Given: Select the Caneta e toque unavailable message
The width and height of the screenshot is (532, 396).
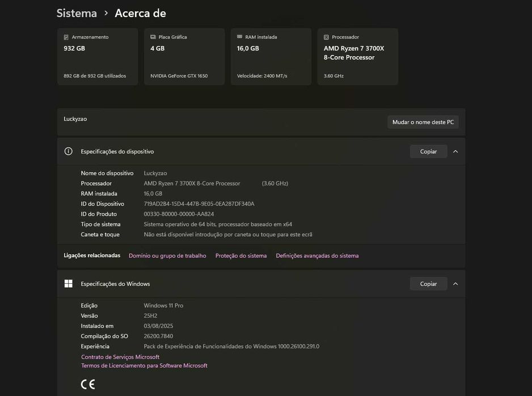Looking at the screenshot, I should 228,235.
